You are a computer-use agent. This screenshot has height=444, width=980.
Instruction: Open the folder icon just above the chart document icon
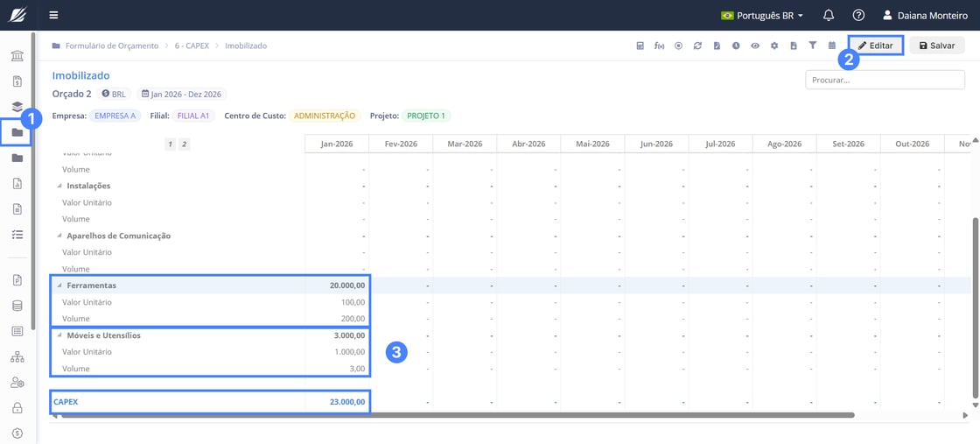pyautogui.click(x=17, y=159)
